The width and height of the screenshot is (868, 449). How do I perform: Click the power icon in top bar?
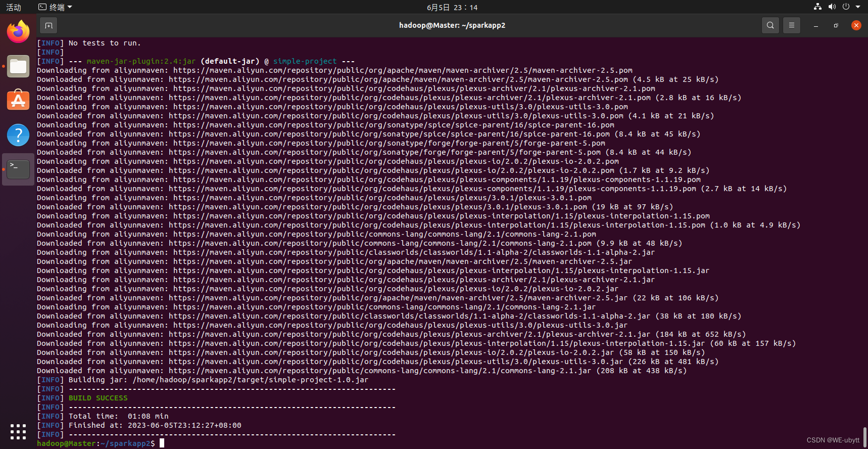point(846,7)
